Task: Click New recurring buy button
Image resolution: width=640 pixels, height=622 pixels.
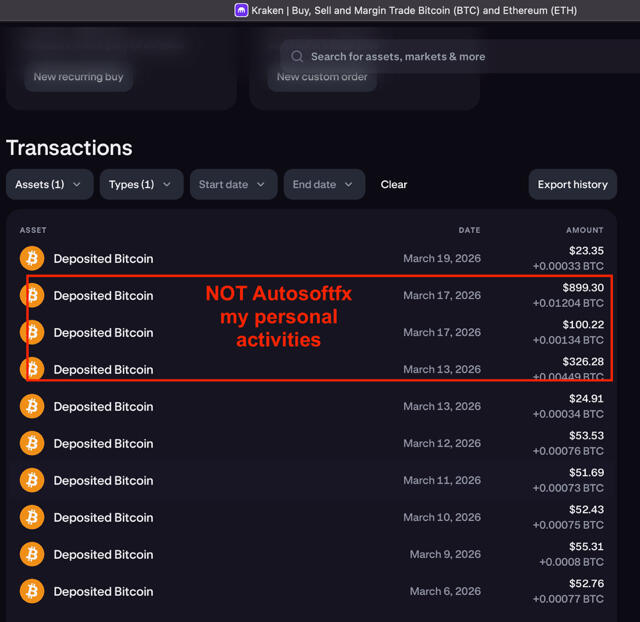Action: tap(78, 77)
